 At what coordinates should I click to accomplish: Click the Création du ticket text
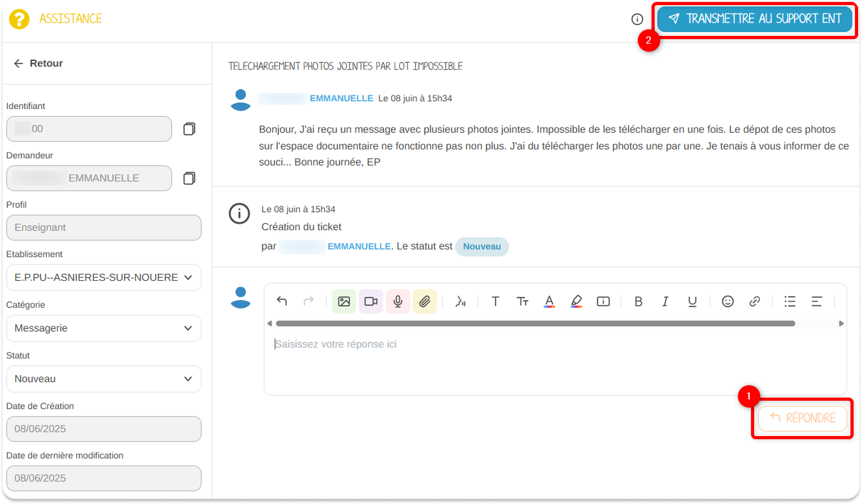tap(302, 227)
